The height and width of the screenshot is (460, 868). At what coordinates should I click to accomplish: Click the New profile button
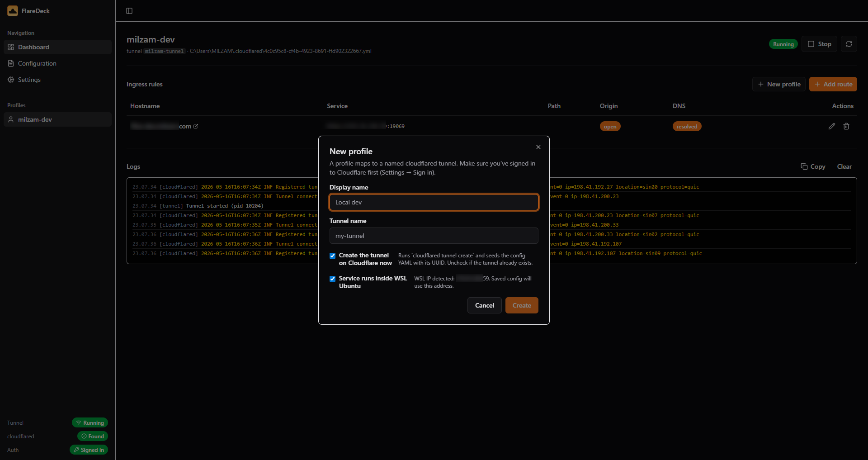pos(779,84)
